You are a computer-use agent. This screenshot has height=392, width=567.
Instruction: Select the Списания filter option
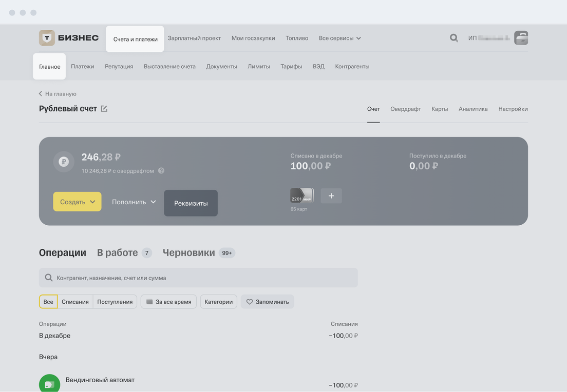point(75,302)
